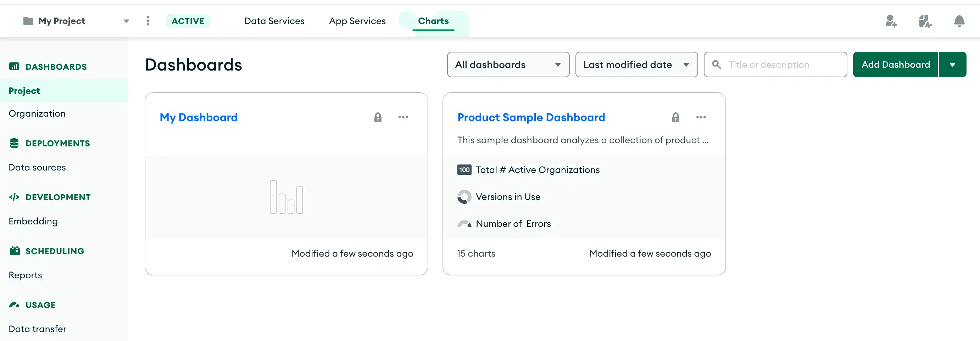
Task: Click the Product Sample Dashboard description text
Action: [583, 140]
